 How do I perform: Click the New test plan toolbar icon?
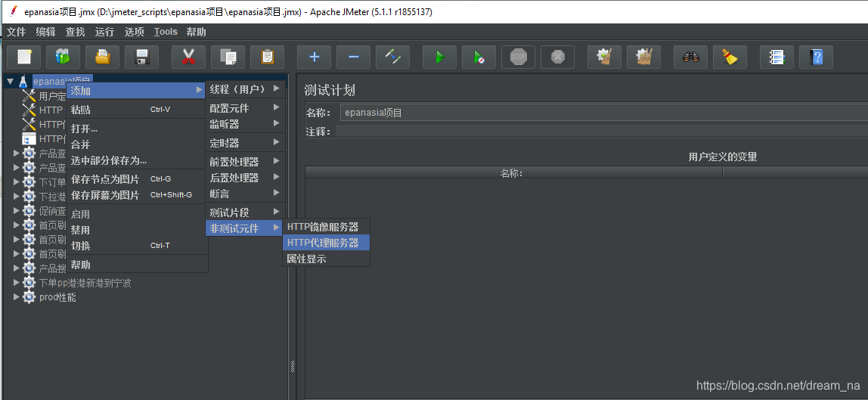(23, 57)
